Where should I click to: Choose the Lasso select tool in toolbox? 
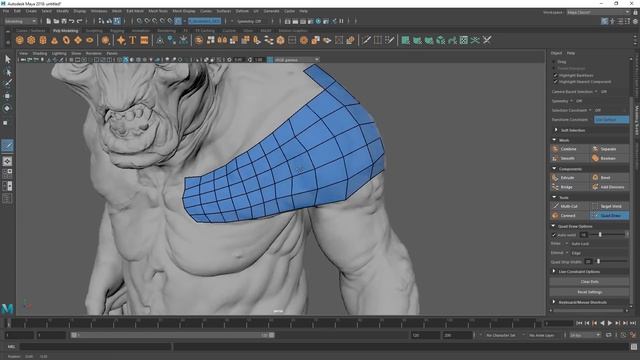coord(7,72)
